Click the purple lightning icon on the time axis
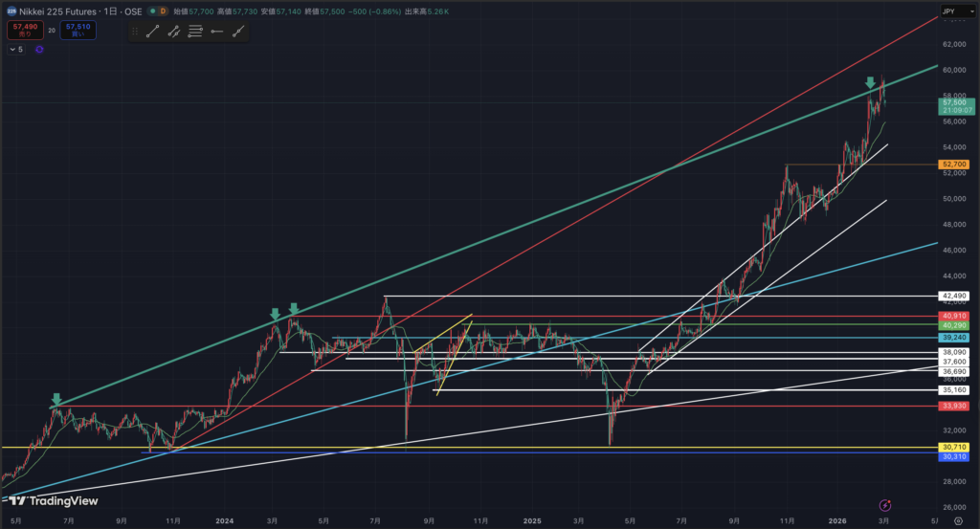 (885, 504)
